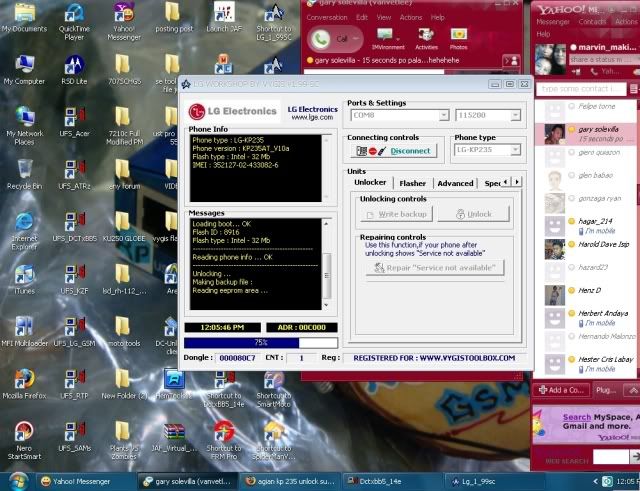Viewport: 640px width, 491px height.
Task: Open the New Folder (2) folder
Action: 124,384
